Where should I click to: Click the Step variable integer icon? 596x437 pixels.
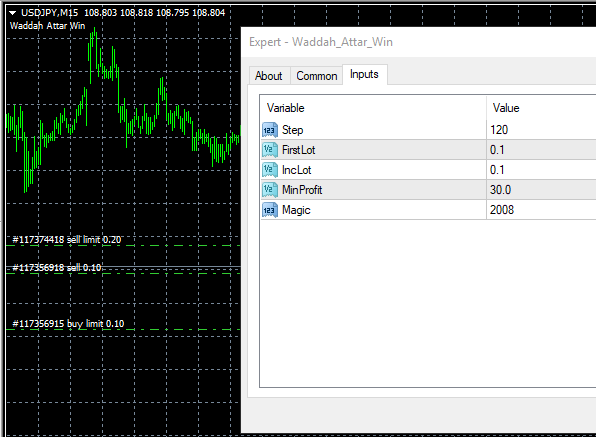[269, 130]
